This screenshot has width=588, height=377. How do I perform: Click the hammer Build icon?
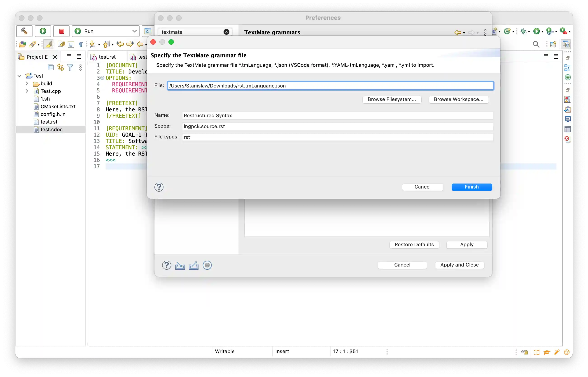pyautogui.click(x=24, y=31)
